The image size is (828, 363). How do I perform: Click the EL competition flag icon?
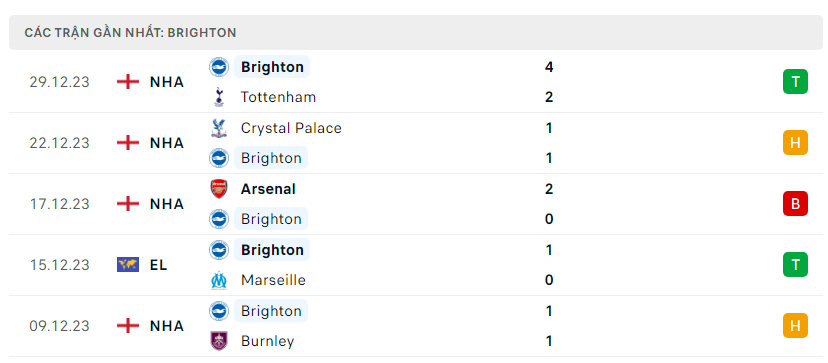pyautogui.click(x=128, y=265)
